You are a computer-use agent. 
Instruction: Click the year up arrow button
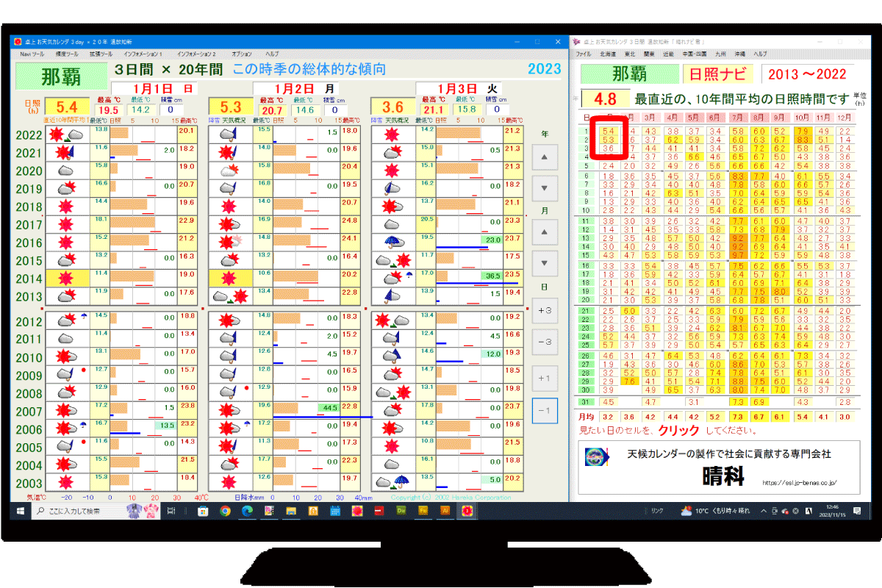(x=544, y=157)
